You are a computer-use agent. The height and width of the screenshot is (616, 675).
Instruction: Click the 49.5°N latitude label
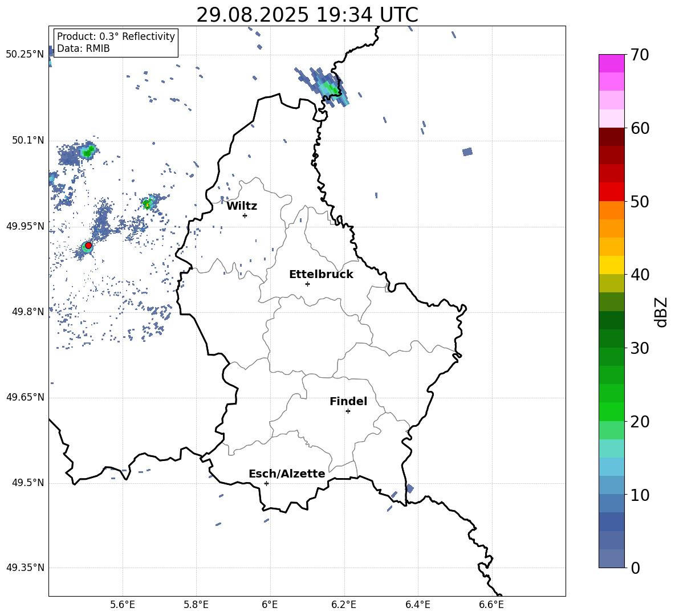click(28, 483)
